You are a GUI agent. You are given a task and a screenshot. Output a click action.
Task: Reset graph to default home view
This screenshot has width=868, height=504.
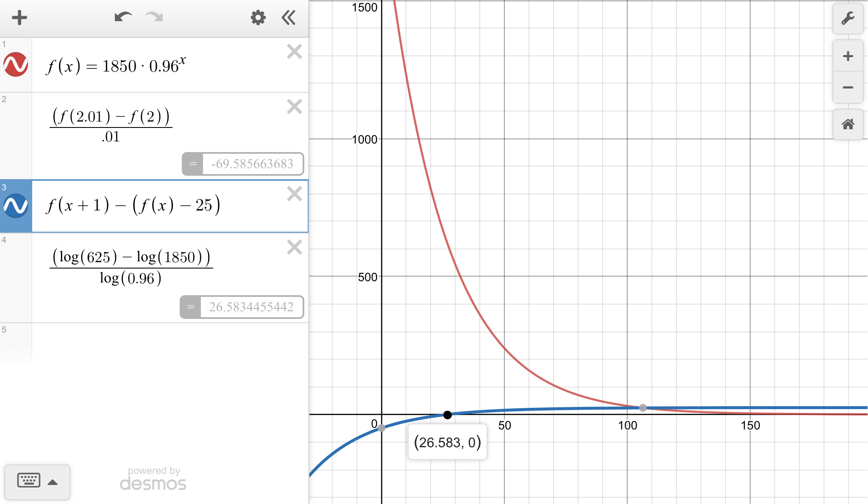pos(848,125)
